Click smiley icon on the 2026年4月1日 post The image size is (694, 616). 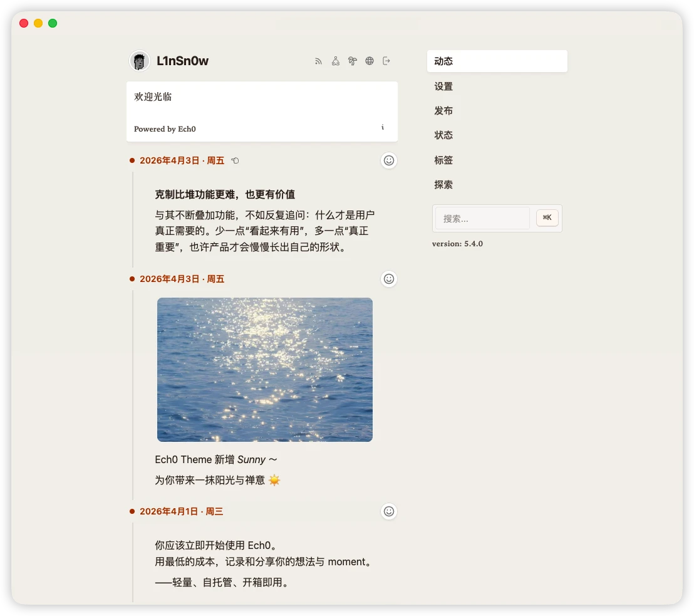(388, 511)
